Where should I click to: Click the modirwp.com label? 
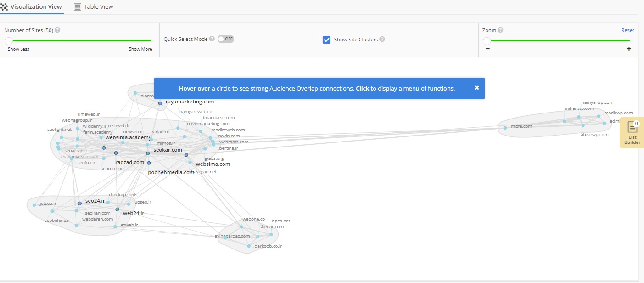click(x=618, y=113)
